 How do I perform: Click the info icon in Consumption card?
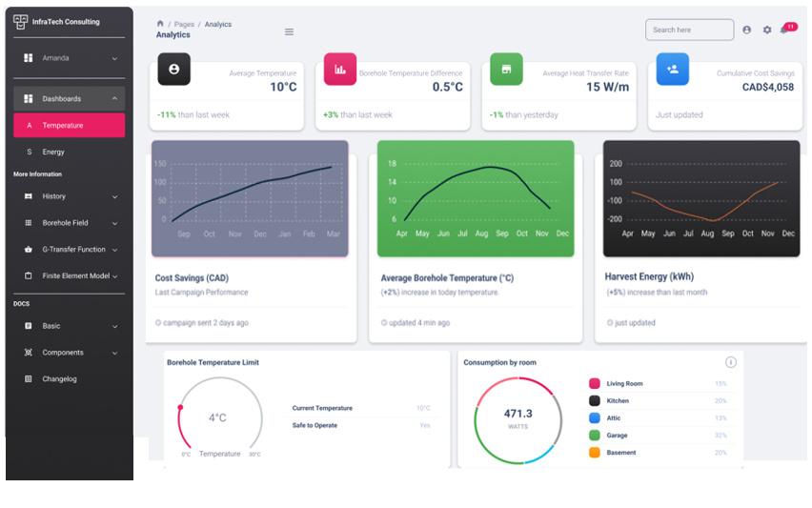(x=730, y=362)
